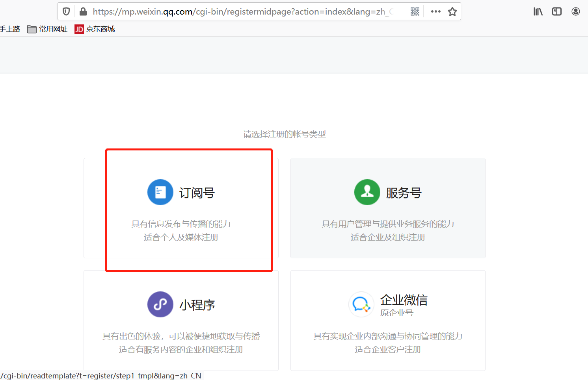The height and width of the screenshot is (380, 588).
Task: Click the blue 订阅号 document icon
Action: pyautogui.click(x=160, y=192)
